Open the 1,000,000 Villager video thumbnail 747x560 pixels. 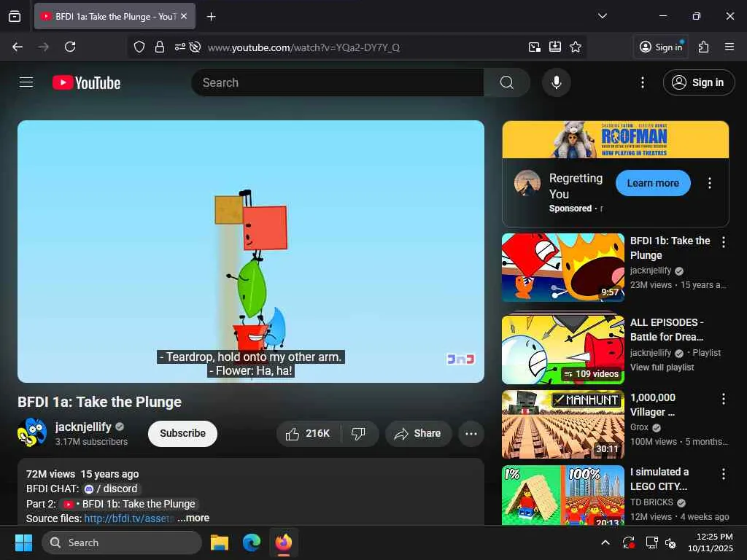click(563, 425)
